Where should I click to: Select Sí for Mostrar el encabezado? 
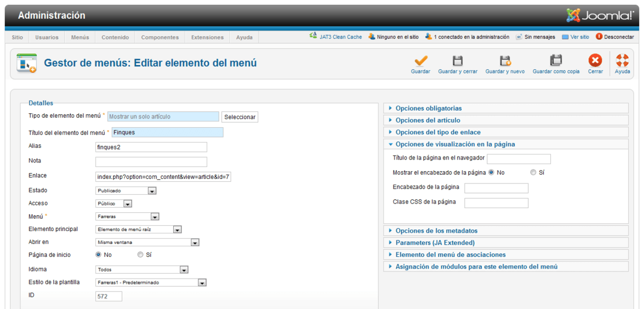533,172
